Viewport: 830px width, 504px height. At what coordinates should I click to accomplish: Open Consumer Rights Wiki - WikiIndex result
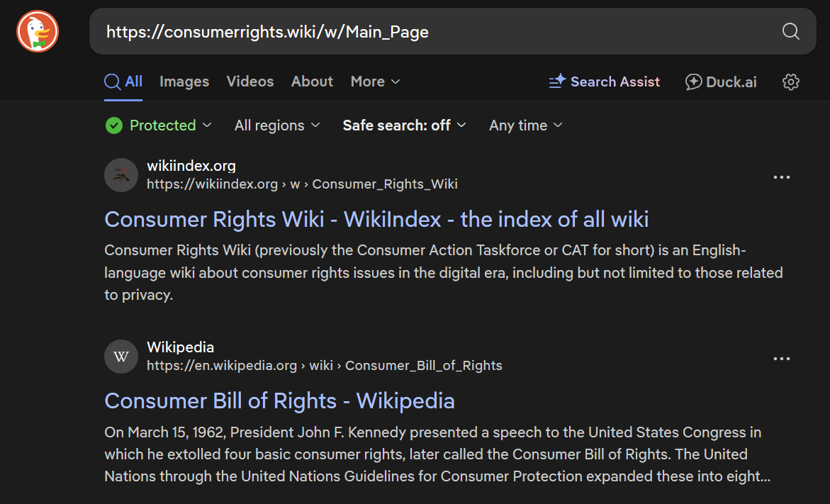click(x=376, y=219)
